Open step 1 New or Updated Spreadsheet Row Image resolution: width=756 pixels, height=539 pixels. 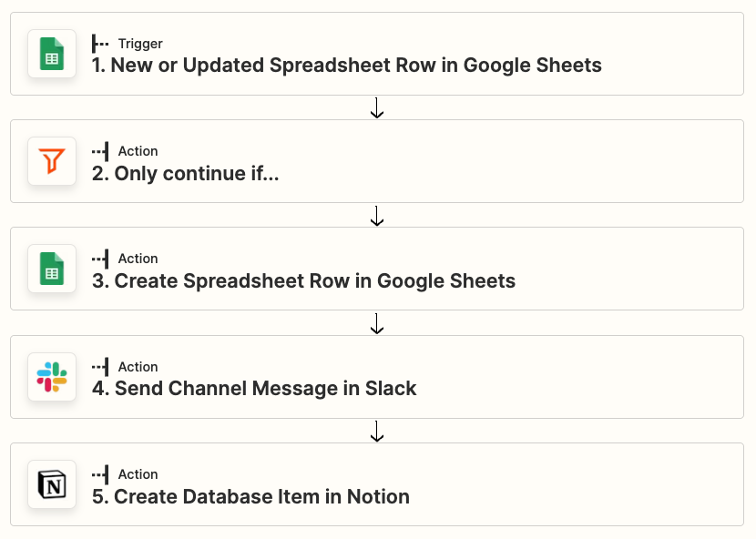(x=346, y=66)
